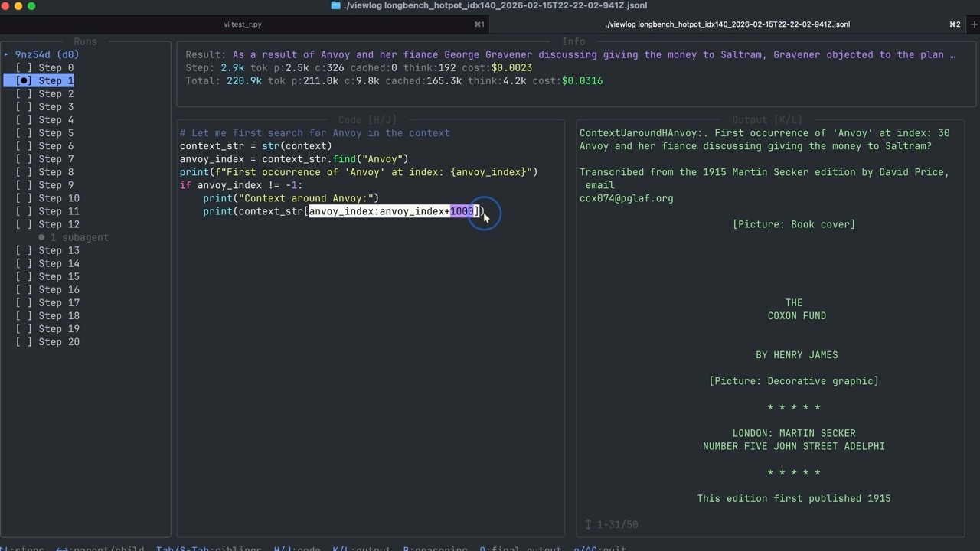Uncheck the filled Step 1 checkbox
Screen dimensions: 980x551
24,80
